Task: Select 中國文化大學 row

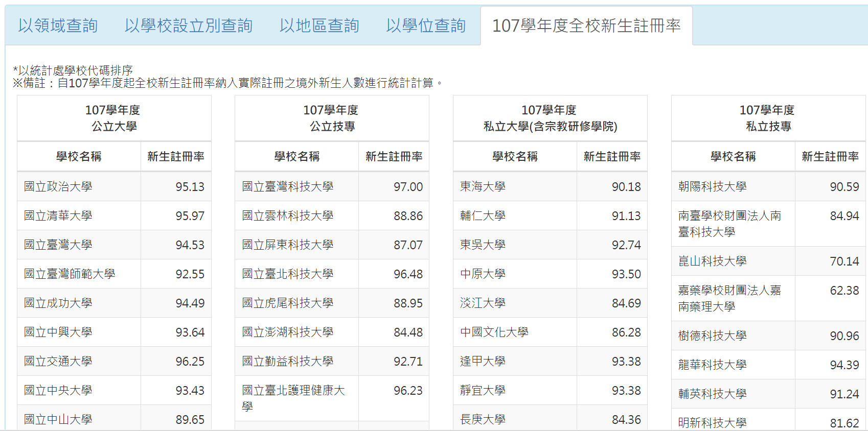Action: point(550,332)
